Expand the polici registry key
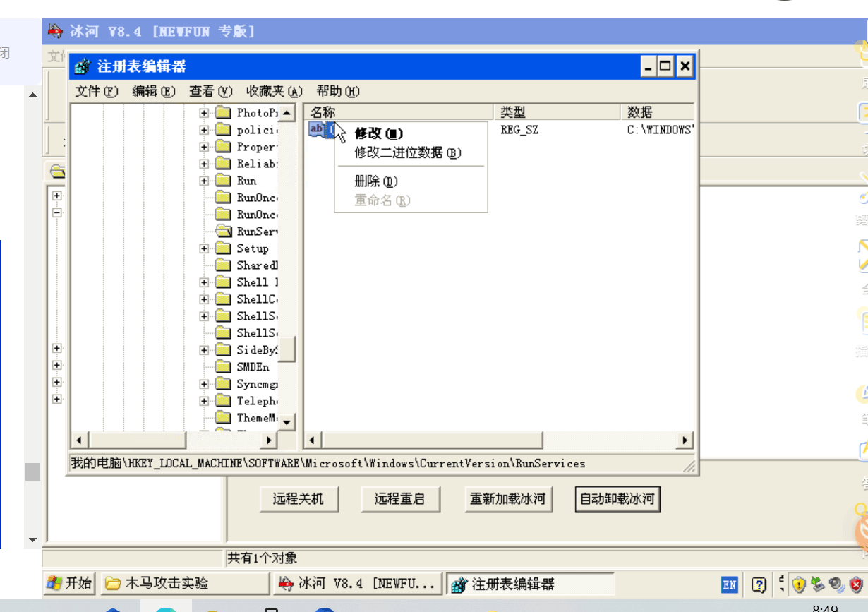The image size is (868, 612). [x=204, y=130]
